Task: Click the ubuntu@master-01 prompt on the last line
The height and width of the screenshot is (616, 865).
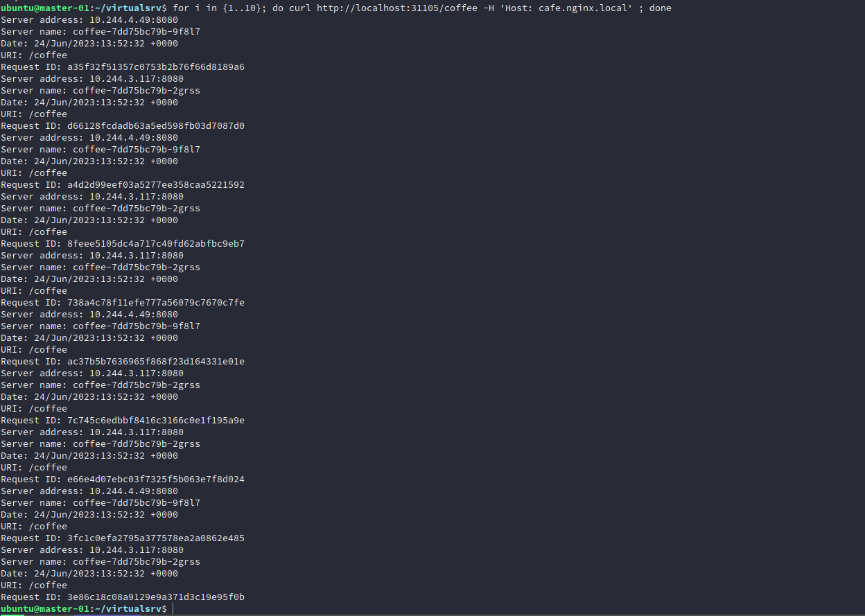Action: click(x=44, y=609)
